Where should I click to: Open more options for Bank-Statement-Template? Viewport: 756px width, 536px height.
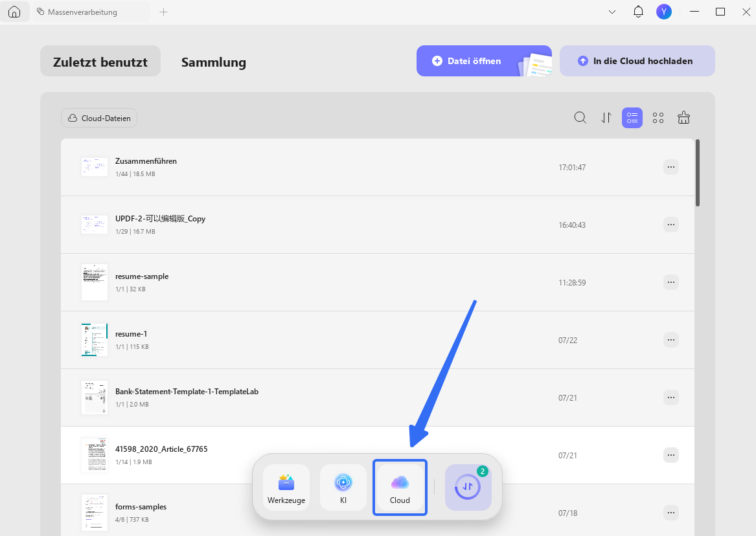(671, 397)
